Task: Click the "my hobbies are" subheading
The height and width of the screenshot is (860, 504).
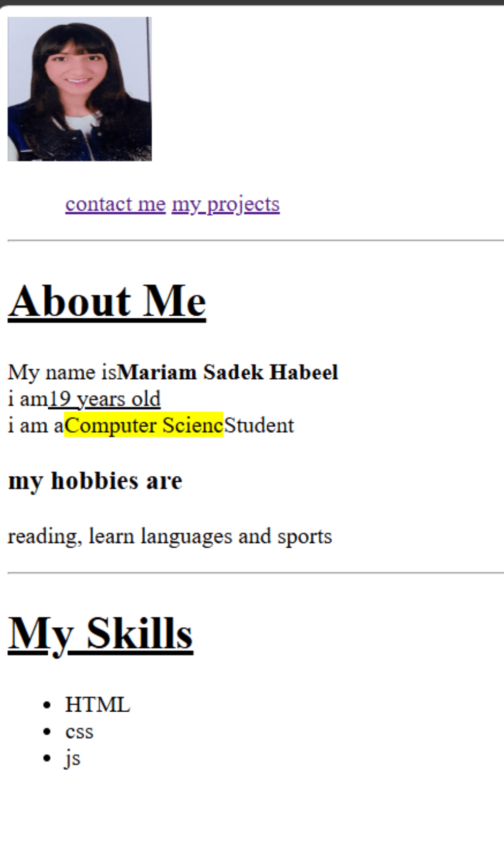Action: pos(95,481)
